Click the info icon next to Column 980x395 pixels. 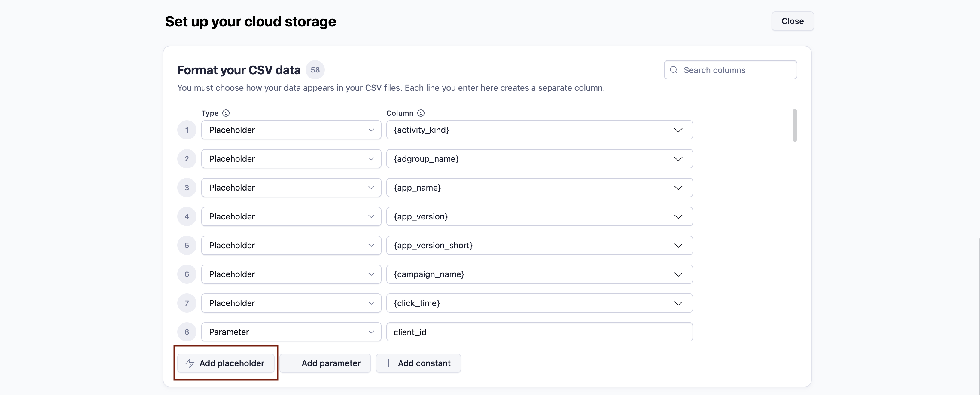pos(420,113)
